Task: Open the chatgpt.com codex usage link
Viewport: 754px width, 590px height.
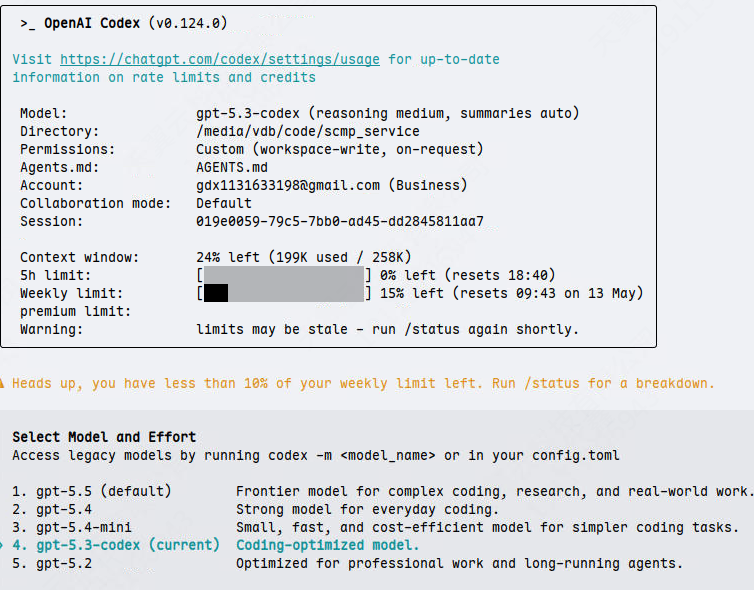Action: coord(220,60)
